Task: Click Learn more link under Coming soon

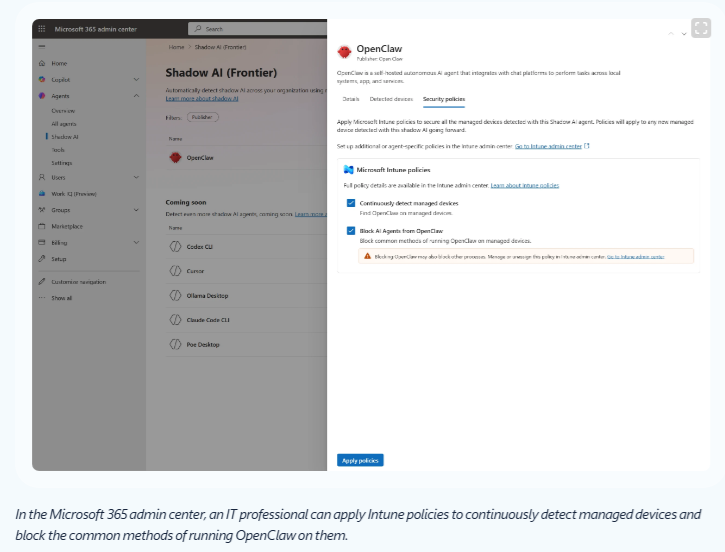Action: click(x=311, y=214)
